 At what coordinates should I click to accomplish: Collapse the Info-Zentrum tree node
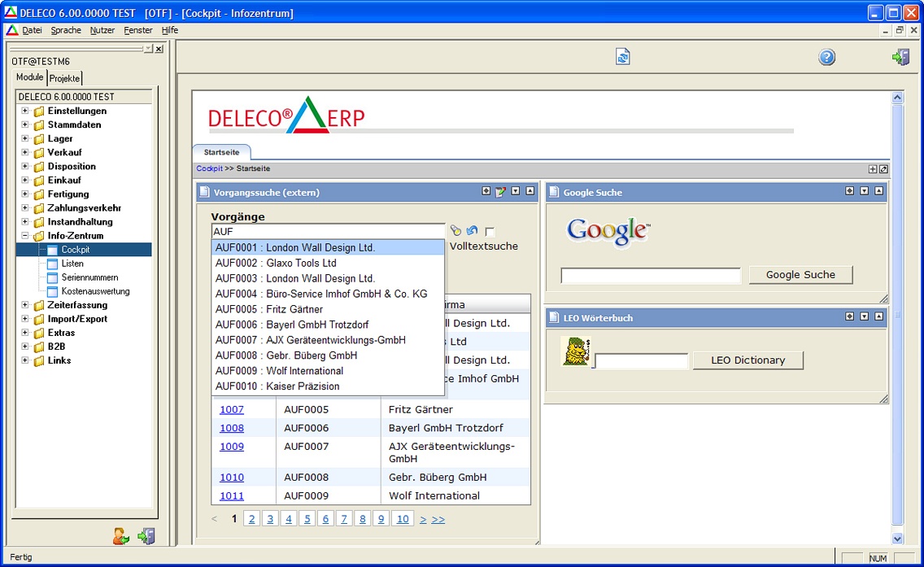click(25, 236)
